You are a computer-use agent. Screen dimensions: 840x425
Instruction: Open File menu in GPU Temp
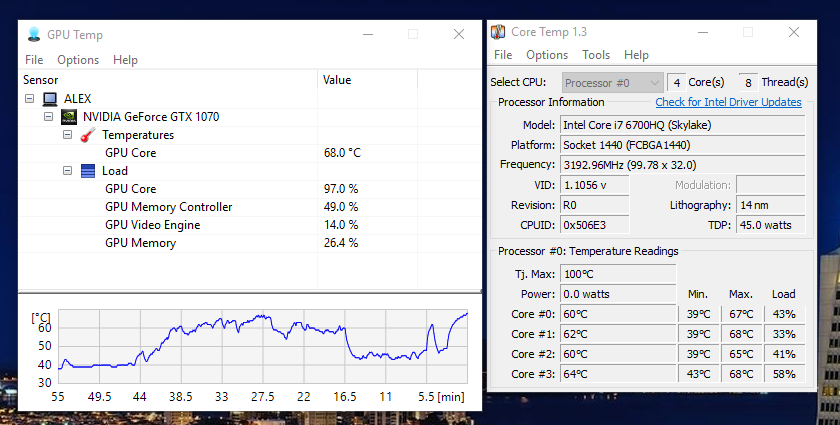tap(34, 60)
